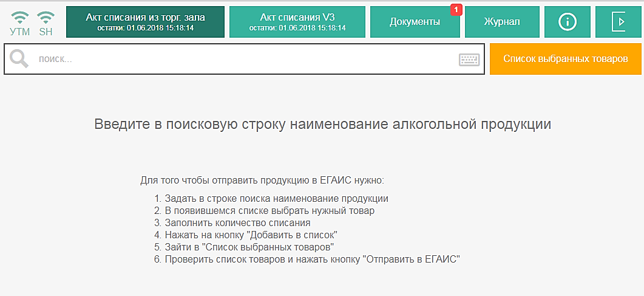The height and width of the screenshot is (296, 644).
Task: Click the УТМ label under Wi-Fi icon
Action: 19,32
